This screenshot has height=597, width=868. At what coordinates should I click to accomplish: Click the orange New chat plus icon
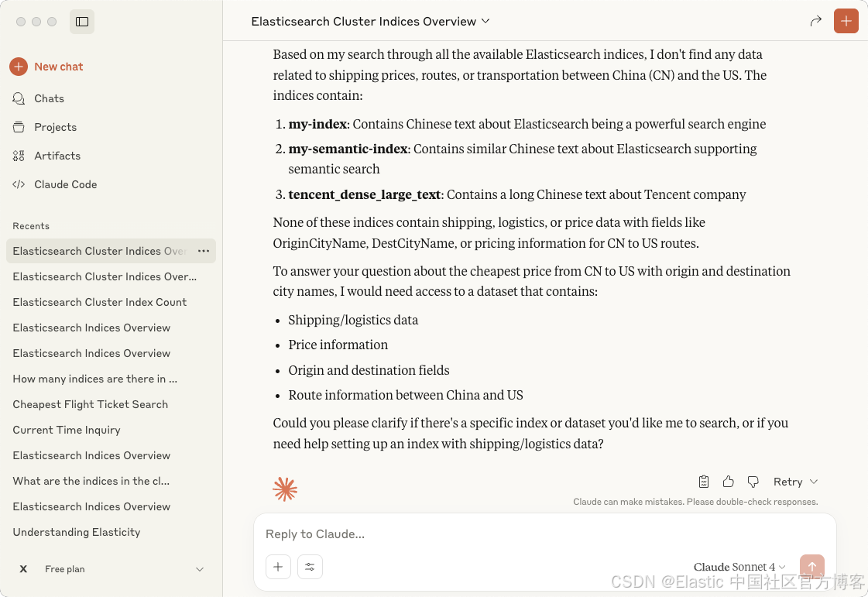point(19,67)
